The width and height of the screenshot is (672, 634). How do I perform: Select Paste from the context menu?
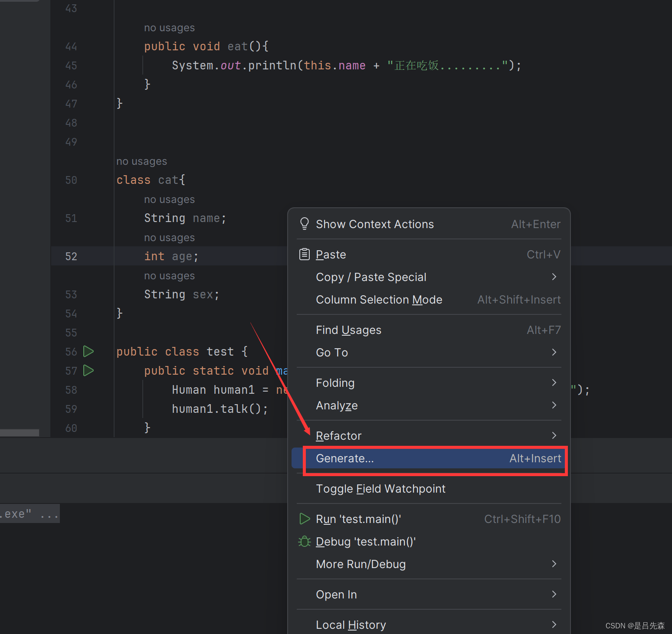point(429,255)
